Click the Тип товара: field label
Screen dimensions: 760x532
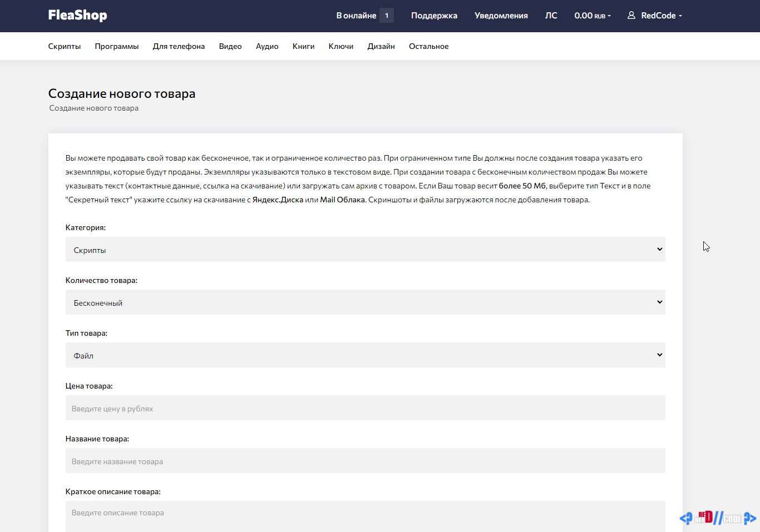(86, 333)
